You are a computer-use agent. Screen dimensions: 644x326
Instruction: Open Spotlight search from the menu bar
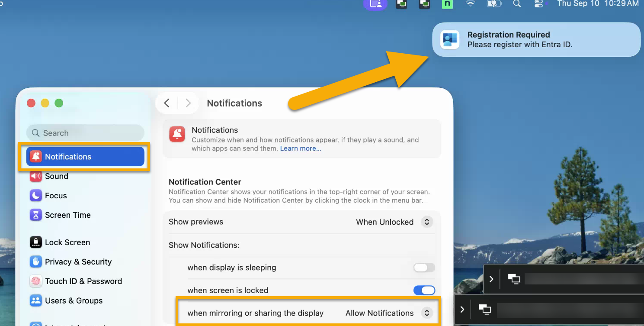517,4
